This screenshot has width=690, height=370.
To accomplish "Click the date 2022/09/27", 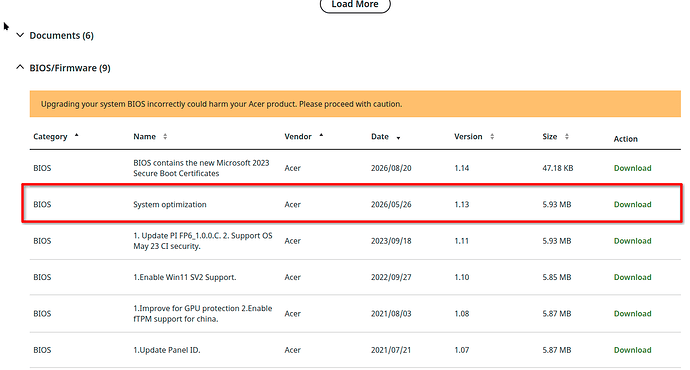I will point(391,277).
